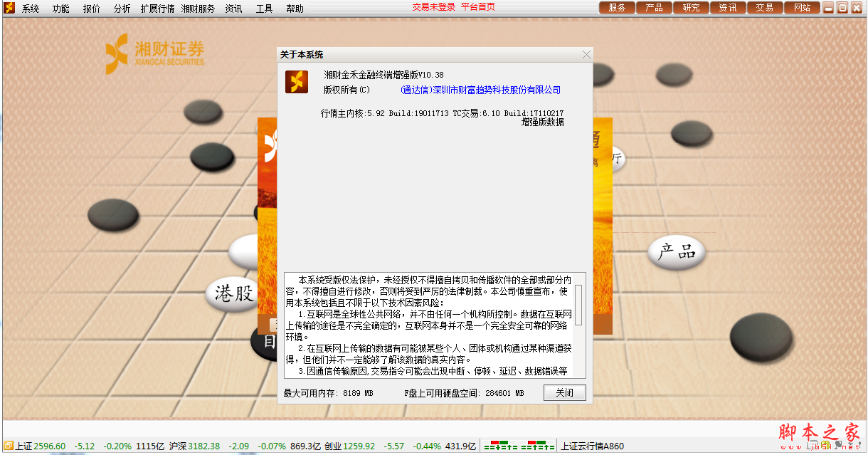This screenshot has width=868, height=455.
Task: Click 上证云行情A860 in status bar
Action: click(593, 446)
